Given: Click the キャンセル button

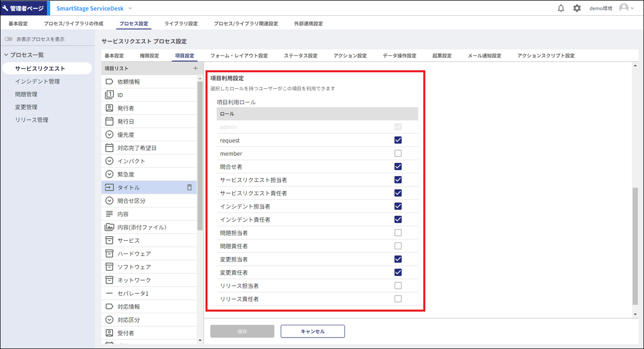Looking at the screenshot, I should tap(312, 331).
